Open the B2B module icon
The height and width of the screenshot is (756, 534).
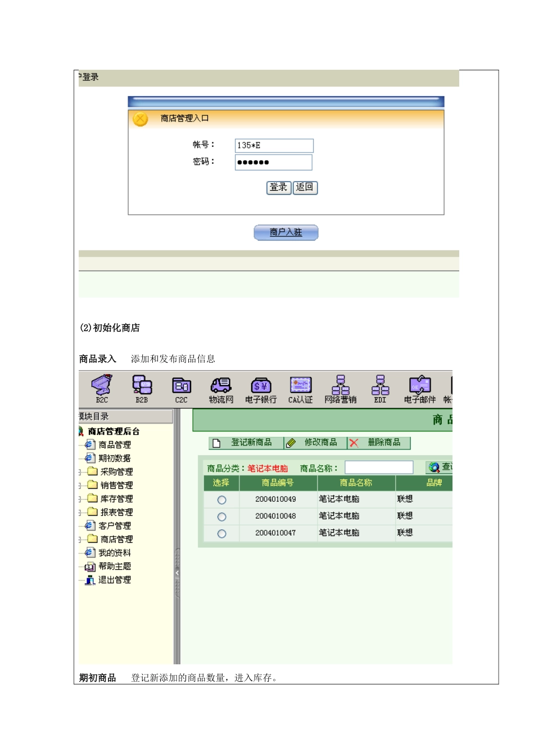142,385
